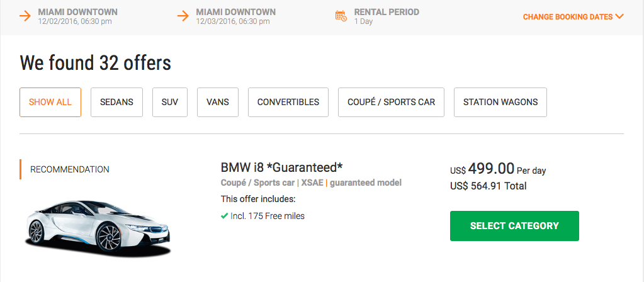644x282 pixels.
Task: Click the US$ 499.00 per day price
Action: click(x=498, y=169)
